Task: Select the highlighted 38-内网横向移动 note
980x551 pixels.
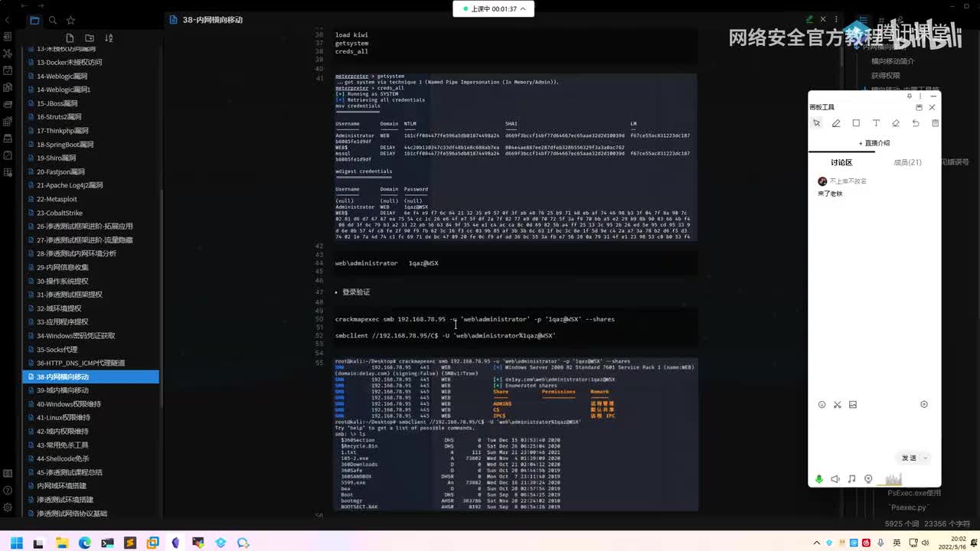Action: click(x=91, y=377)
